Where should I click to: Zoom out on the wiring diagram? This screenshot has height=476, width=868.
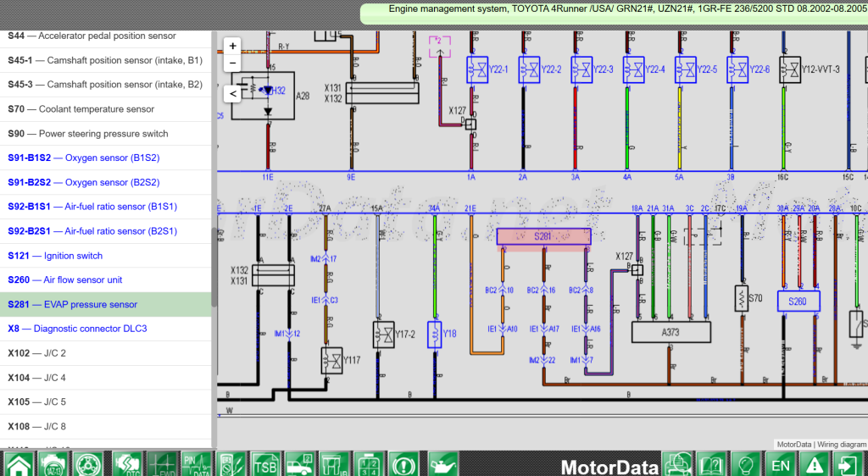tap(232, 63)
